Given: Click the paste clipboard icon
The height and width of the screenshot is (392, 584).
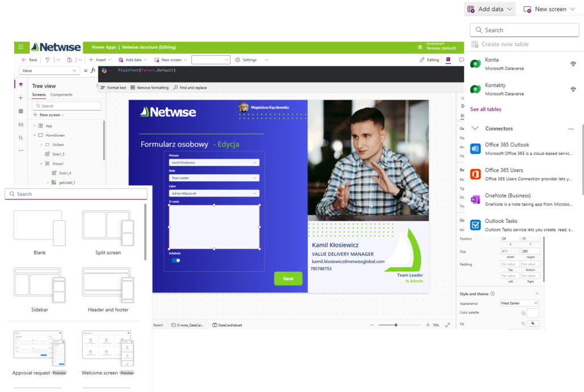Looking at the screenshot, I should [70, 59].
